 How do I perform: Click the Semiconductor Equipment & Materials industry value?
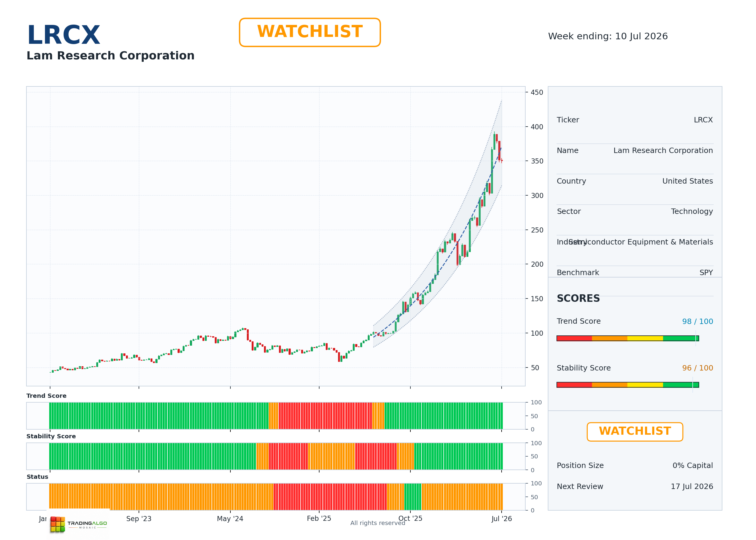coord(640,242)
